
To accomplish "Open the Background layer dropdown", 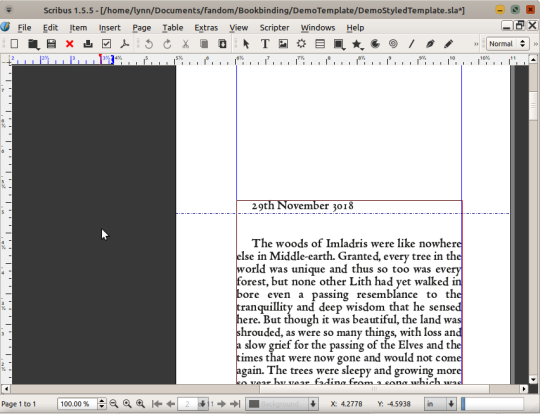I will click(281, 404).
